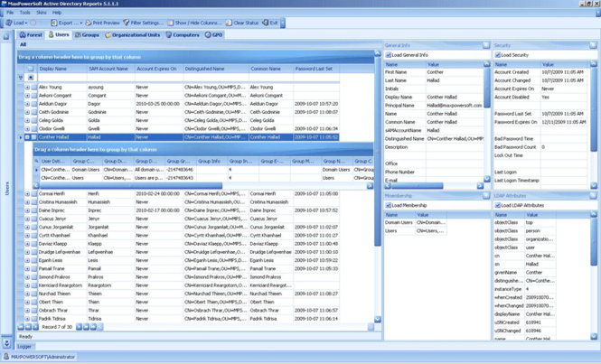Open Show / Hide Columns dialog

pyautogui.click(x=194, y=23)
